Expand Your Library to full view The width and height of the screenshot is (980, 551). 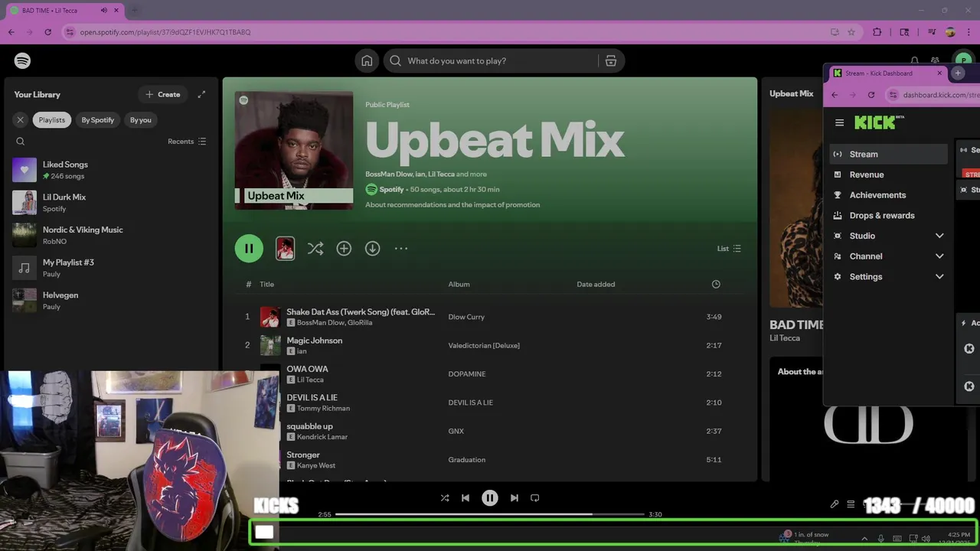(x=201, y=94)
